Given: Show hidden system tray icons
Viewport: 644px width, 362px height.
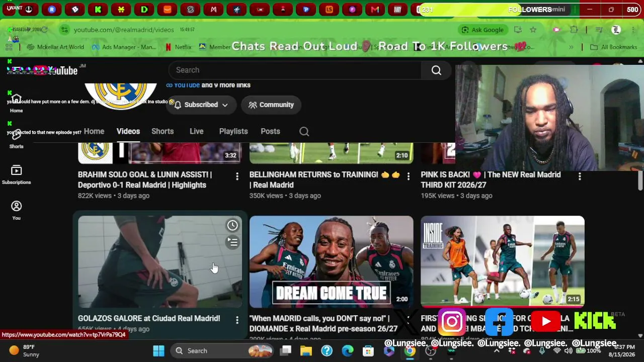Looking at the screenshot, I should (x=497, y=350).
